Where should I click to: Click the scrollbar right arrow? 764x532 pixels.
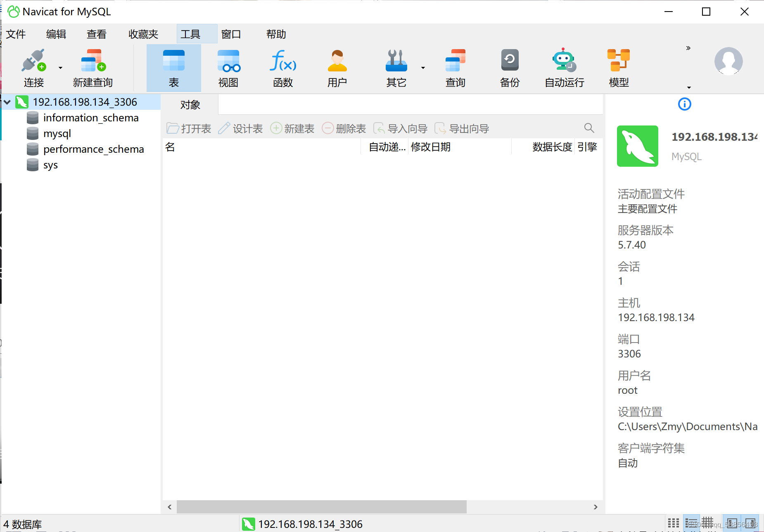pyautogui.click(x=595, y=507)
